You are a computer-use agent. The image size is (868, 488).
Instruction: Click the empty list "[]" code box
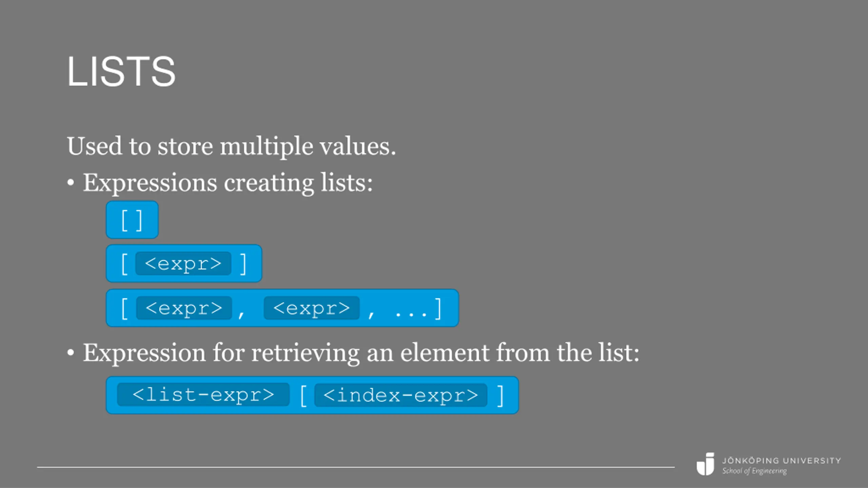point(132,220)
